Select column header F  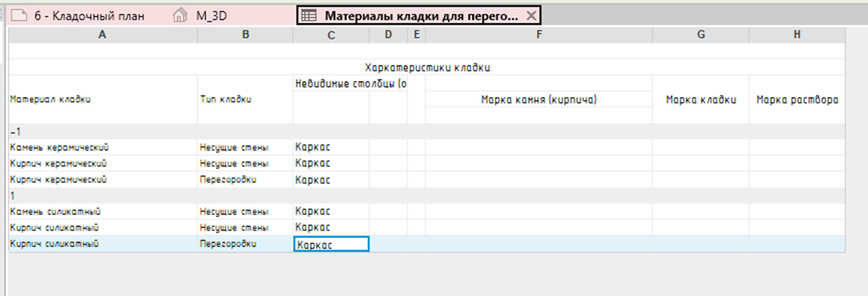click(539, 35)
